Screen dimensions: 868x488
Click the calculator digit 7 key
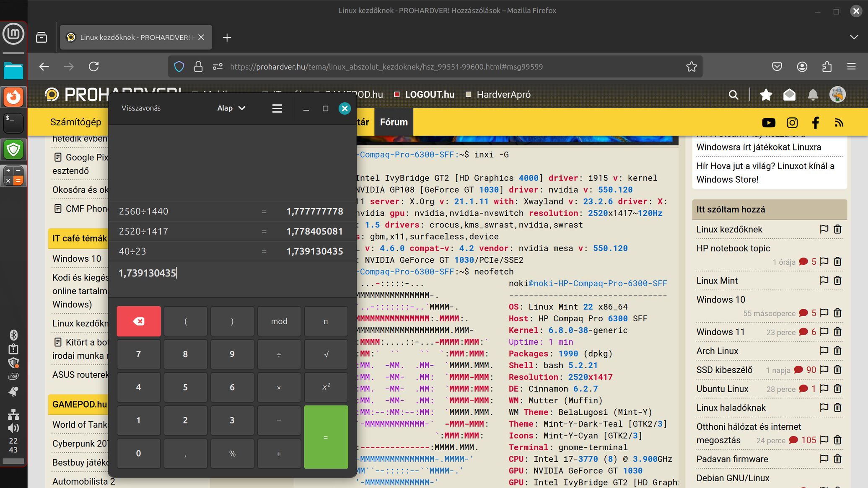[x=138, y=354]
